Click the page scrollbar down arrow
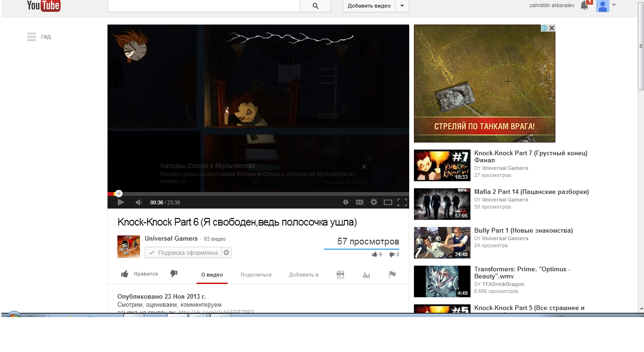Screen dimensions: 644x352 pyautogui.click(x=641, y=309)
